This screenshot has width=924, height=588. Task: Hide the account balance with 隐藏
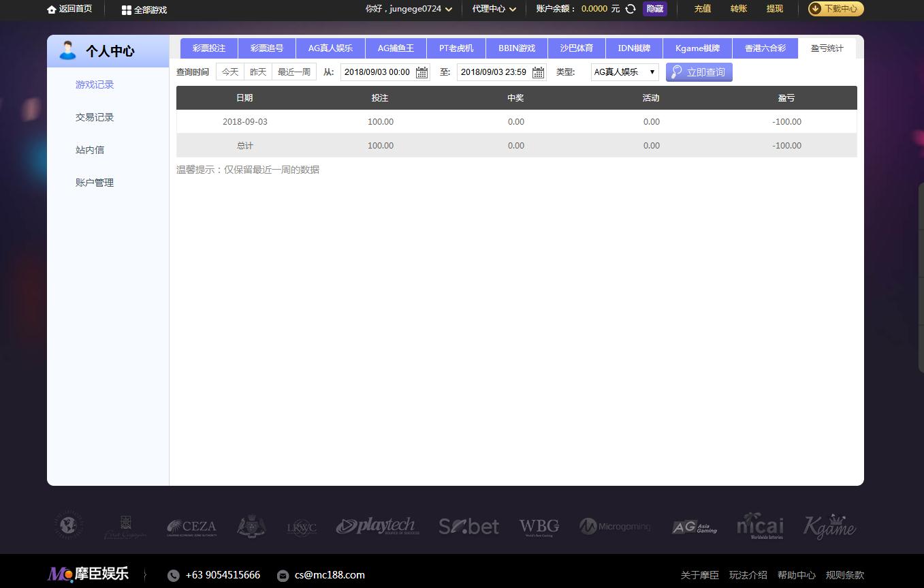coord(654,10)
